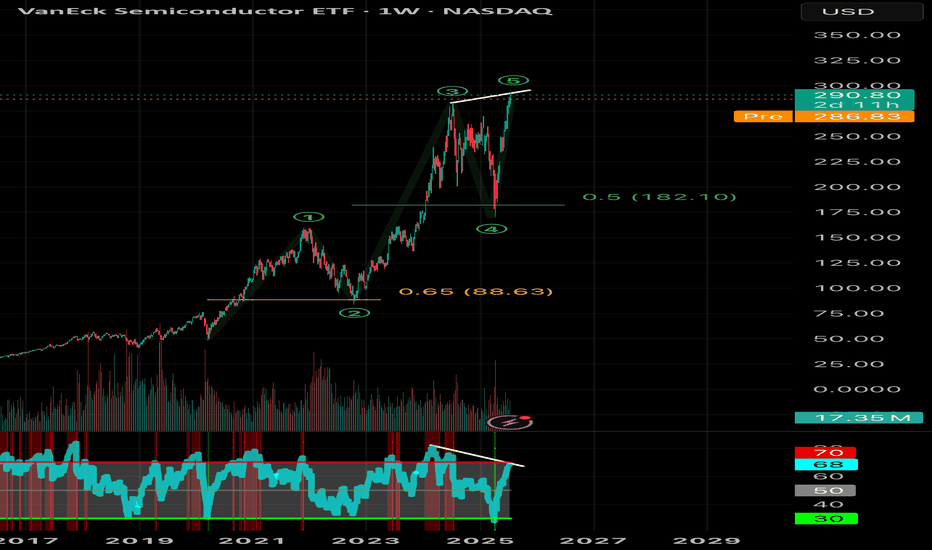The image size is (932, 550).
Task: Click the 100.00 price axis label
Action: pos(857,288)
